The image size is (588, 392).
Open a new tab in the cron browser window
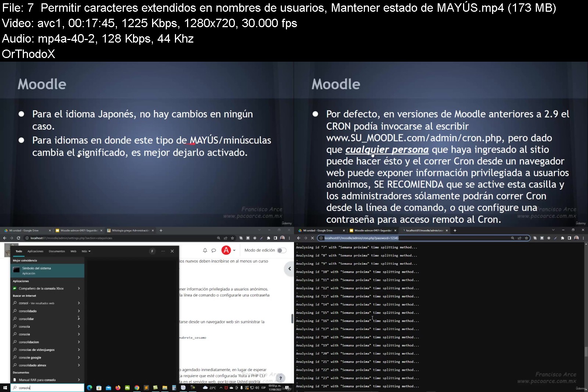455,231
